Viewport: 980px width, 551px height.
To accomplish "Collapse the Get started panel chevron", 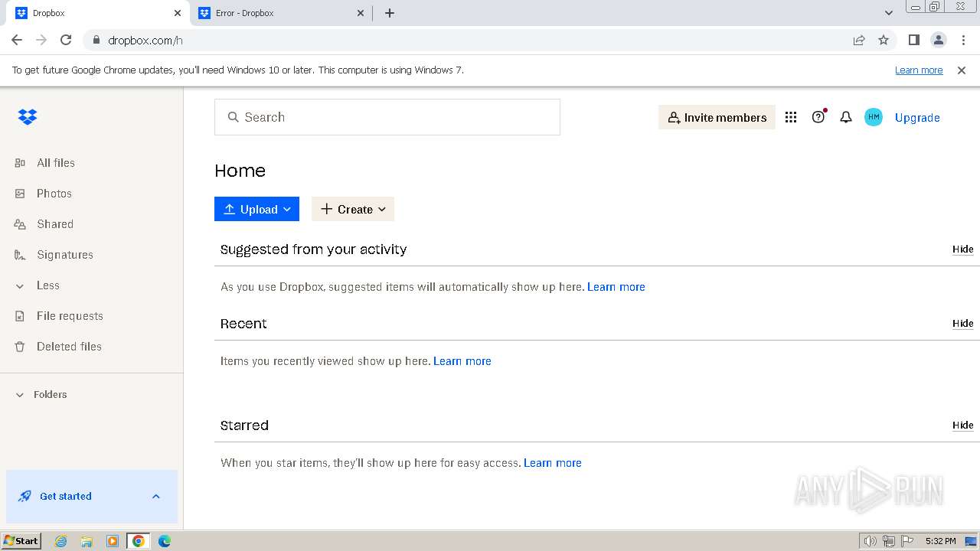I will 156,496.
